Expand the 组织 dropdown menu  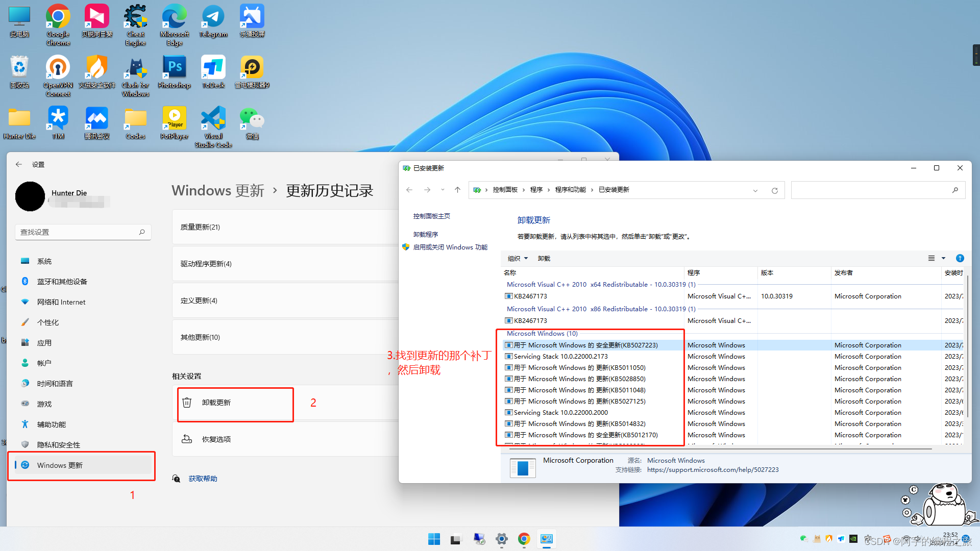pos(518,258)
